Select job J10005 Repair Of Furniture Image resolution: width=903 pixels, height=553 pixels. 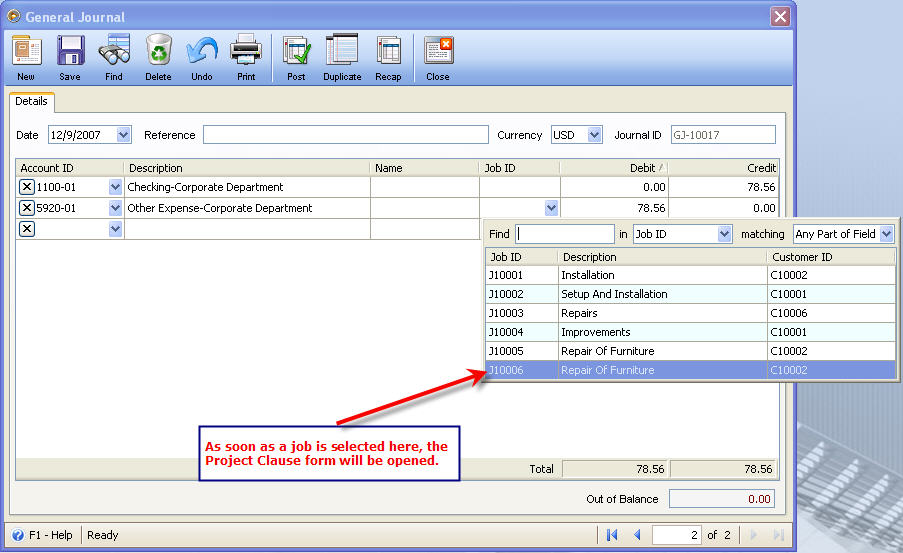coord(690,351)
